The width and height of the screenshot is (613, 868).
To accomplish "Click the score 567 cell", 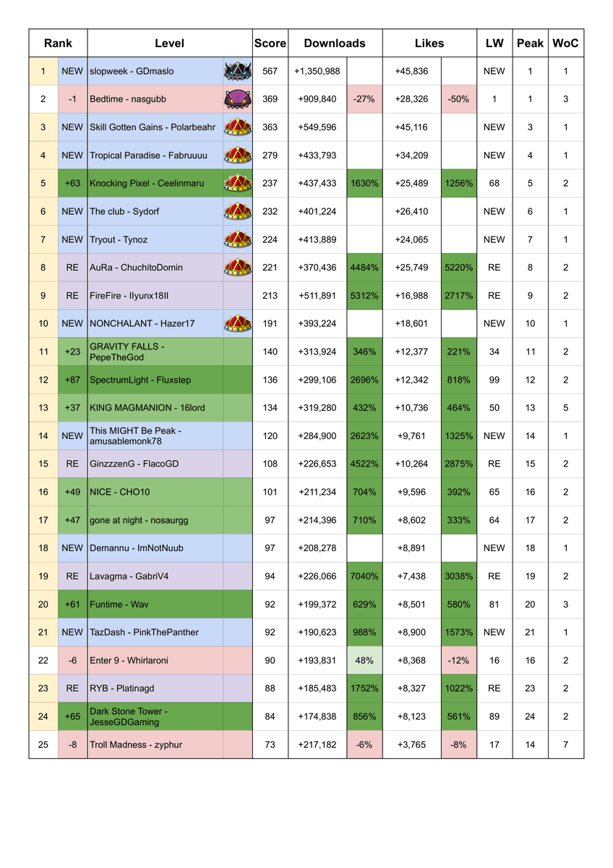I will pos(270,71).
